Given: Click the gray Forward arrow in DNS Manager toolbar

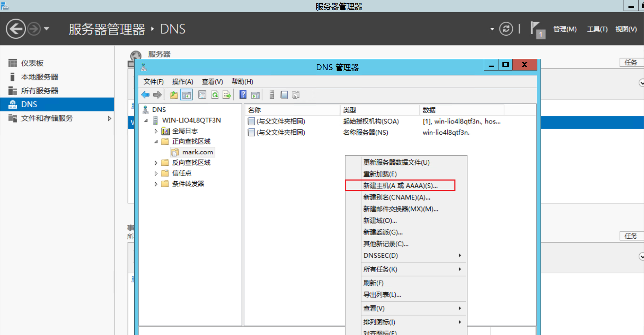Looking at the screenshot, I should 157,95.
